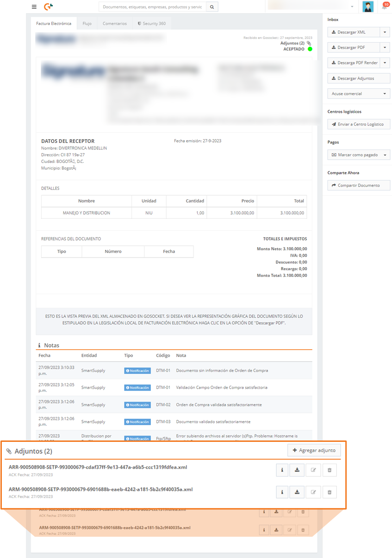Viewport: 392px width, 558px height.
Task: Click the Descargar XML button
Action: pyautogui.click(x=354, y=32)
